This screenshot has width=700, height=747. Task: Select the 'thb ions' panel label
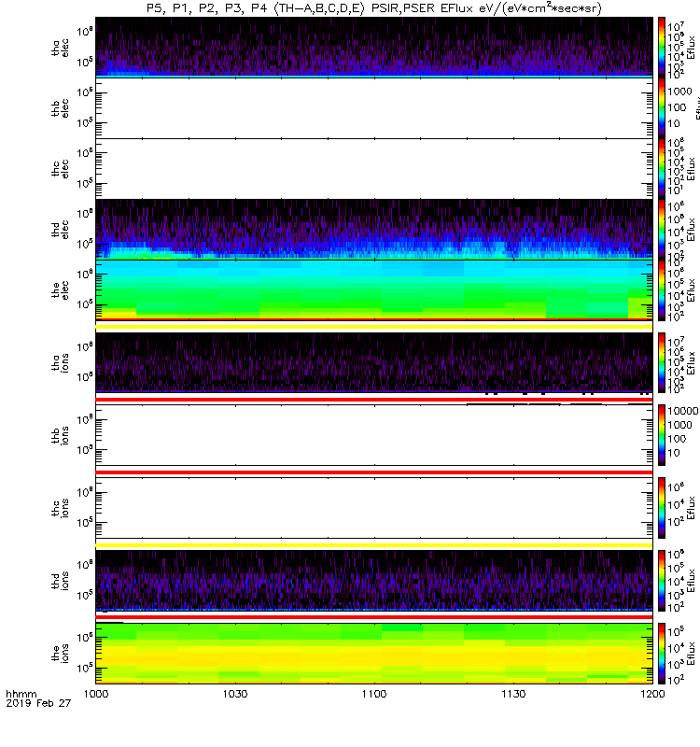61,435
